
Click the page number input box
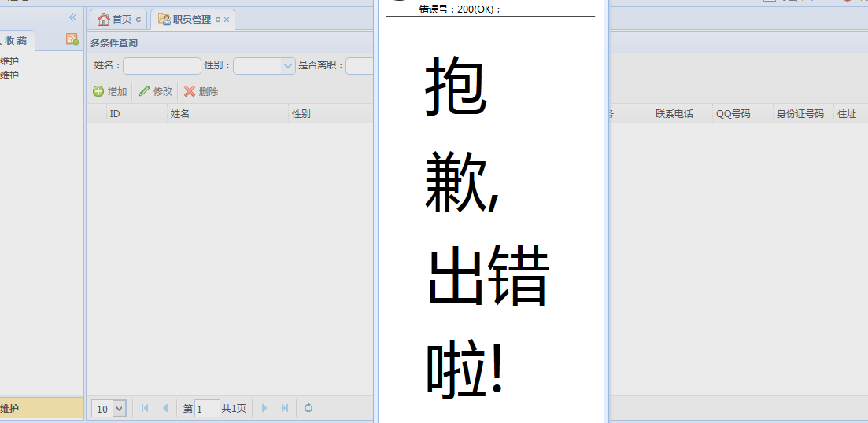click(207, 409)
